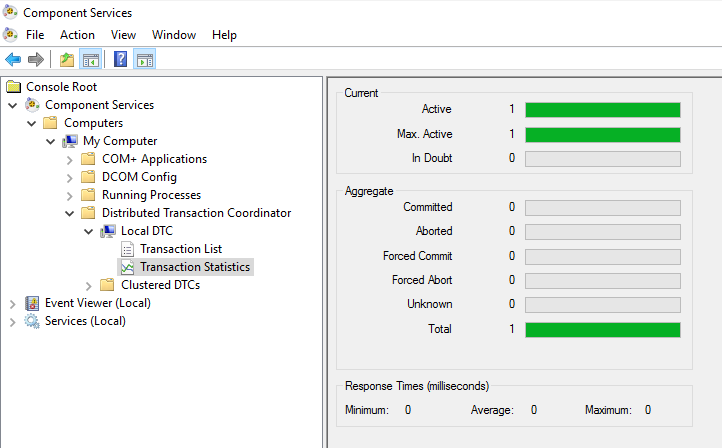Click the COM+ Applications folder icon
Viewport: 722px width, 448px height.
88,159
